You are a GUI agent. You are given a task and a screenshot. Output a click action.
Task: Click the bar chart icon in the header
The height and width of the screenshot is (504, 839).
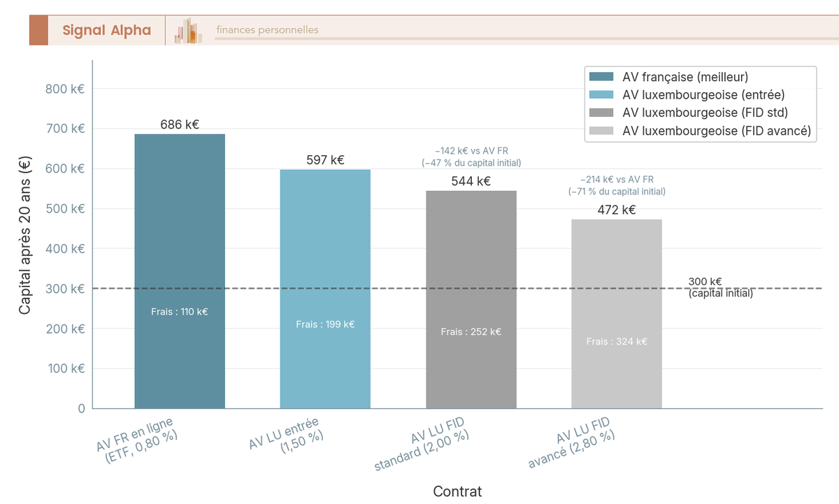coord(188,31)
